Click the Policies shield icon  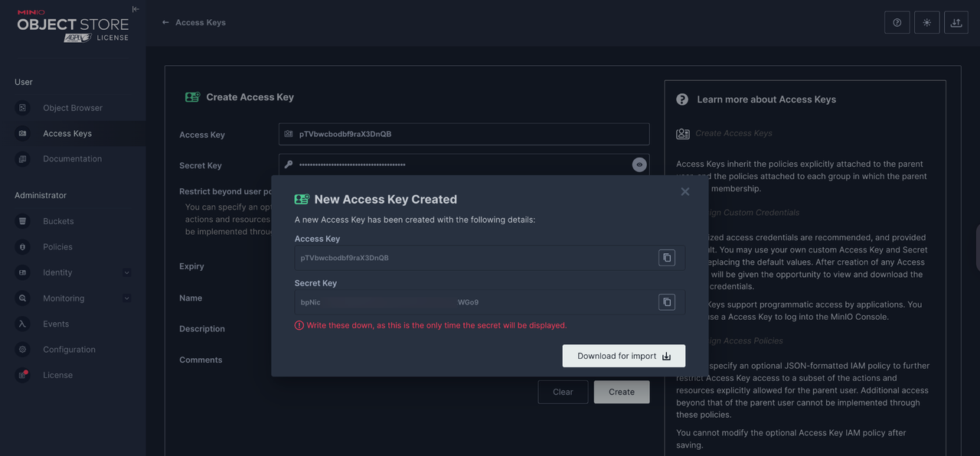point(23,246)
